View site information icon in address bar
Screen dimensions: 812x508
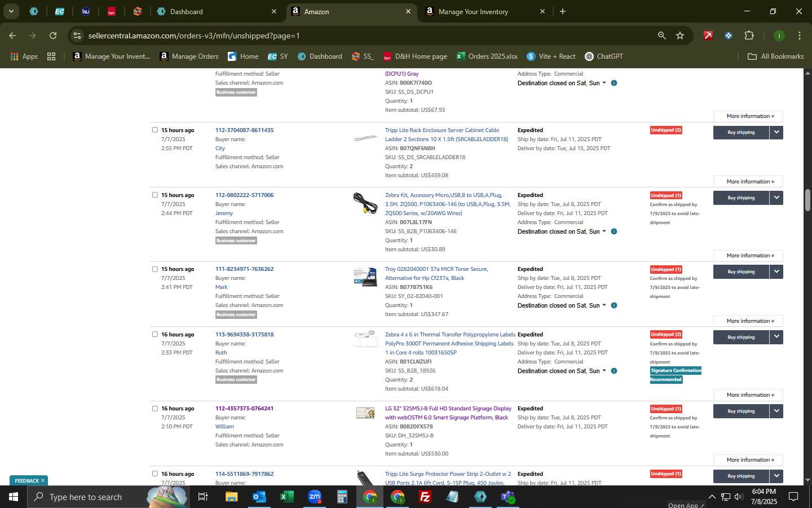pos(77,36)
